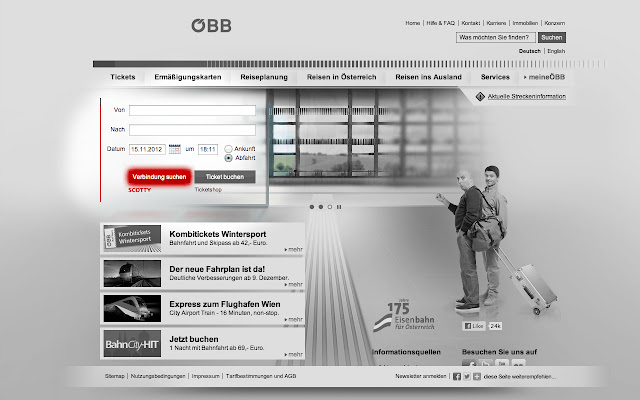Click the Facebook Like button
Viewport: 640px width, 400px height.
click(x=474, y=326)
